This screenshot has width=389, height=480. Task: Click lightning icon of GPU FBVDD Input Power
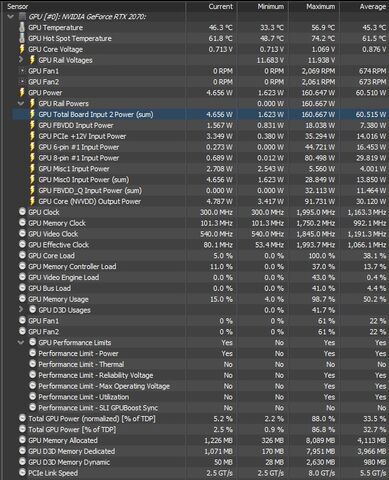click(32, 125)
